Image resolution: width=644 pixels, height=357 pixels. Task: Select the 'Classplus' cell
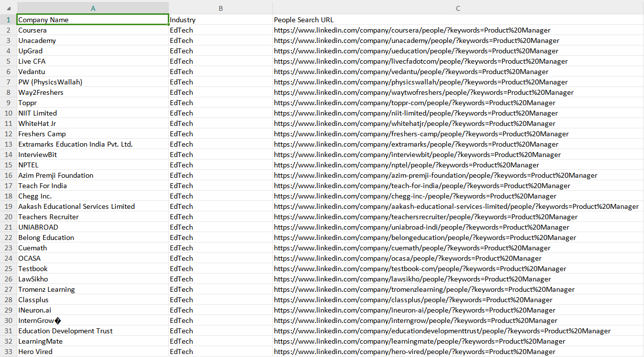click(93, 300)
